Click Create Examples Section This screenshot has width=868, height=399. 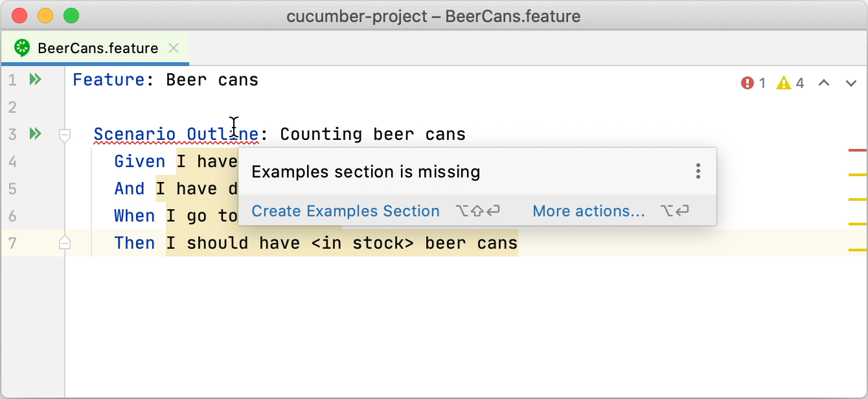[x=345, y=211]
